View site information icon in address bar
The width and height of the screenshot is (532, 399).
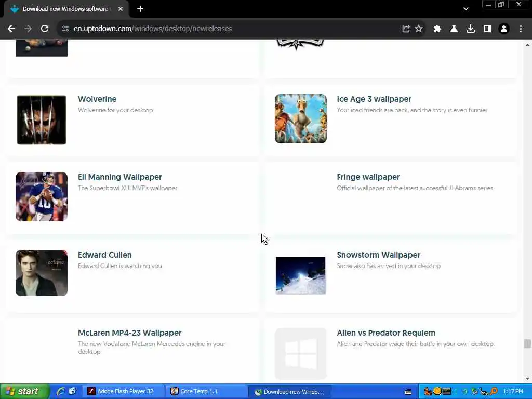[65, 29]
